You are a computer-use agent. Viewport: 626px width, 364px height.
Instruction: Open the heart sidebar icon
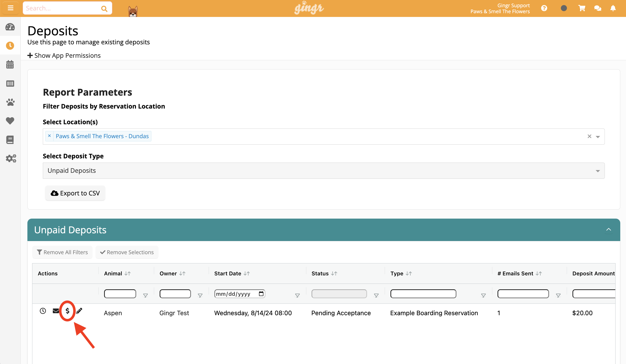[x=10, y=121]
